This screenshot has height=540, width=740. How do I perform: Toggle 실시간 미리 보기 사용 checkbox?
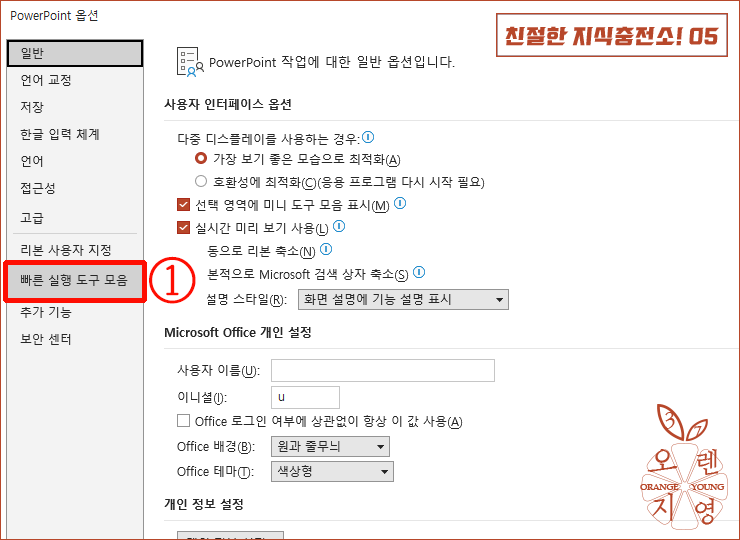pos(183,228)
